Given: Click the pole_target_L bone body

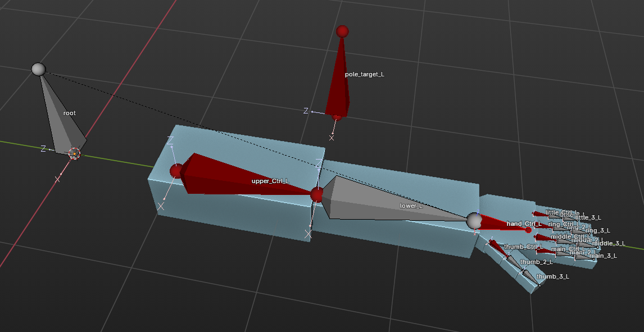Looking at the screenshot, I should pyautogui.click(x=340, y=84).
